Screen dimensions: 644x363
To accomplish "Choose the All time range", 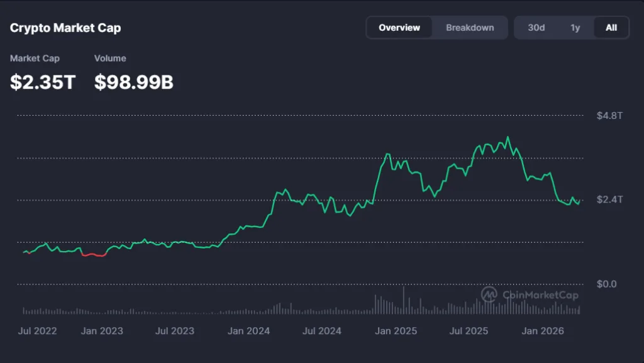I will pos(611,27).
